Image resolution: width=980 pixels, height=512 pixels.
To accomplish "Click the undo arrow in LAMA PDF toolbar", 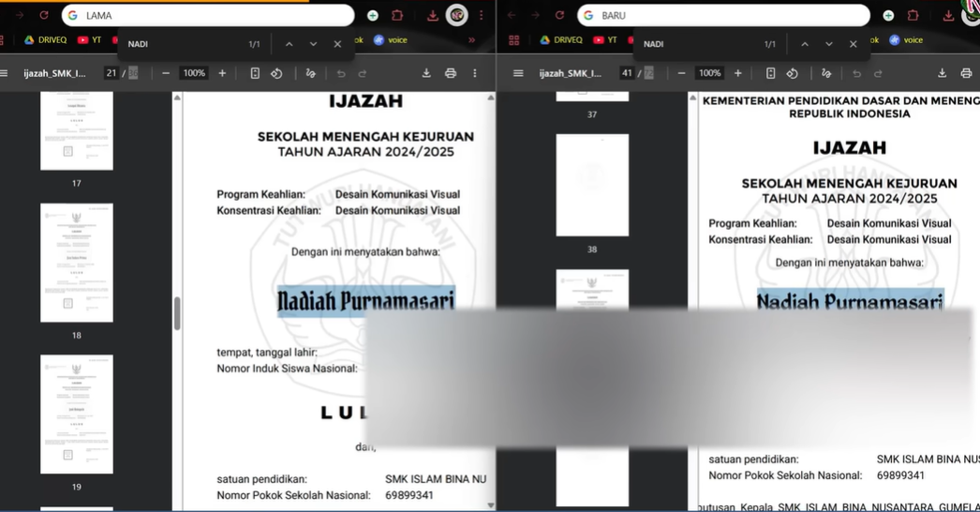I will [x=341, y=74].
